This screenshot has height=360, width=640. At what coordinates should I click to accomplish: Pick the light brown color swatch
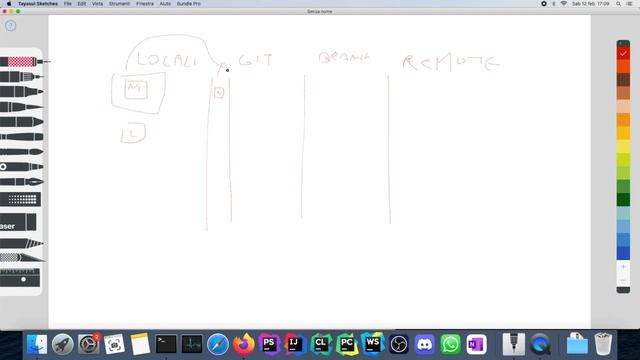click(x=623, y=93)
